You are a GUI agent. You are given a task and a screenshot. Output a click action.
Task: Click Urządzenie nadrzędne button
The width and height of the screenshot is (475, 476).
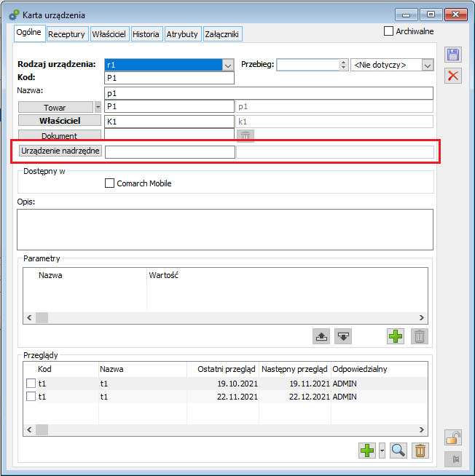tap(60, 151)
